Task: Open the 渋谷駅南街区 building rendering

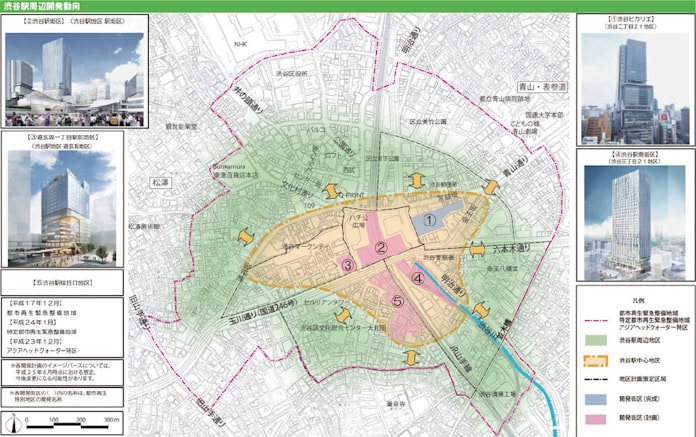Action: tap(636, 215)
